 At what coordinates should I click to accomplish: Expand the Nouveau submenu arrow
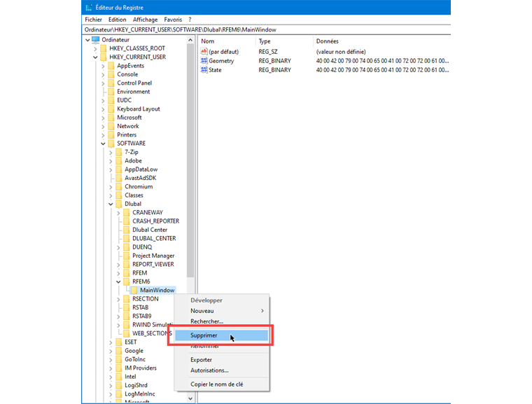point(262,311)
